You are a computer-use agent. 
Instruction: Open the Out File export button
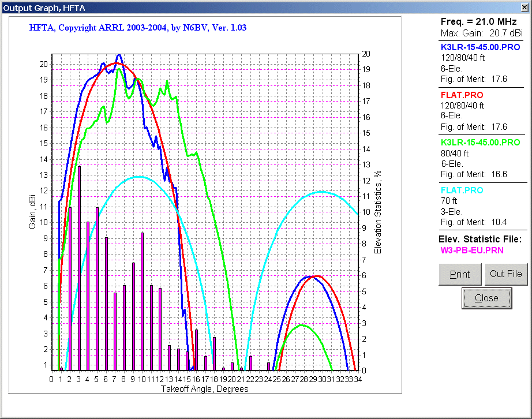point(506,274)
